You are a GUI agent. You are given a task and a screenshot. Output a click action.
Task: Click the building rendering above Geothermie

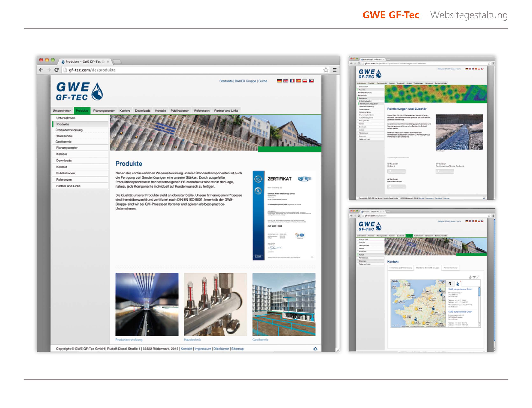284,304
